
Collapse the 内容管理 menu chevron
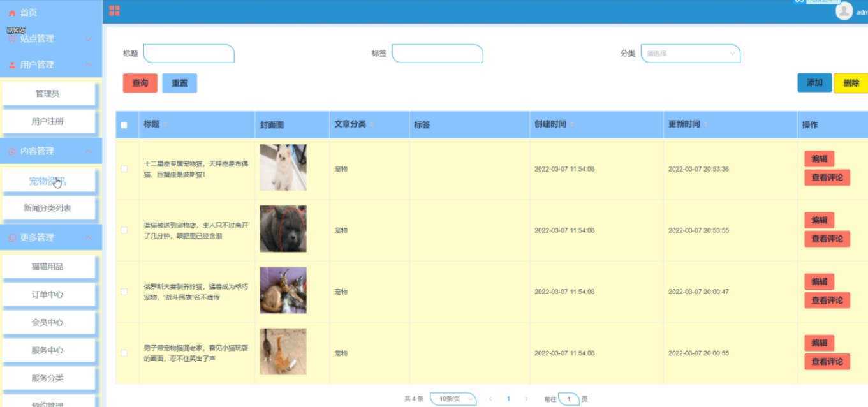(x=89, y=152)
